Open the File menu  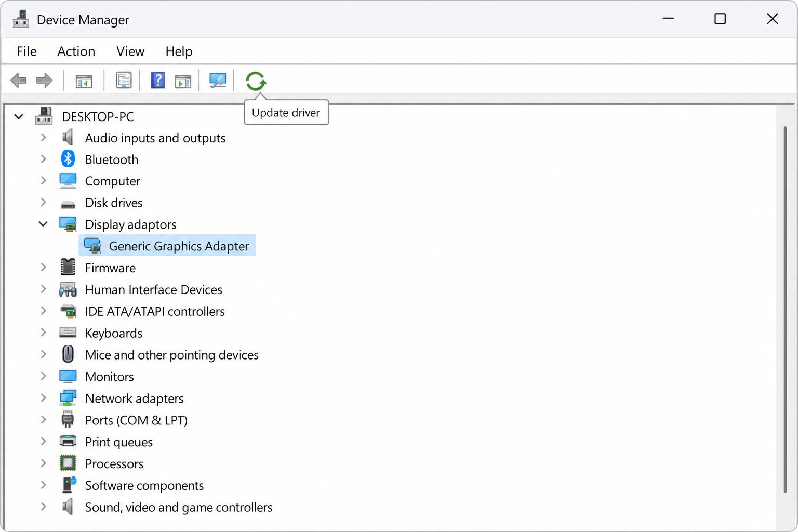[26, 51]
